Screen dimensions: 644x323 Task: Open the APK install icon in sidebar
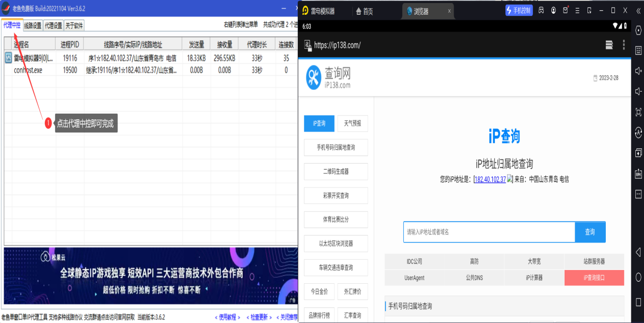(x=638, y=174)
